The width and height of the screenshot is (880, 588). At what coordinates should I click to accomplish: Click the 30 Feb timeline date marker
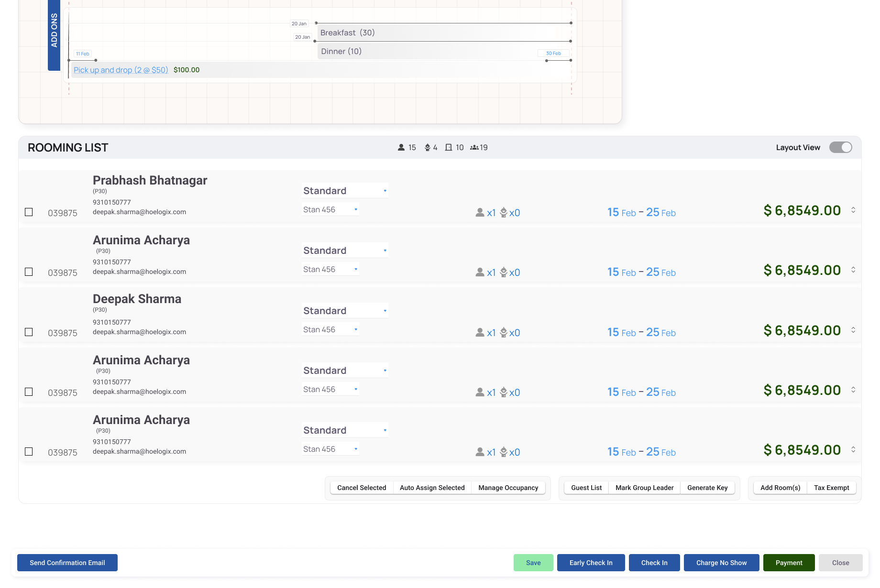(553, 54)
